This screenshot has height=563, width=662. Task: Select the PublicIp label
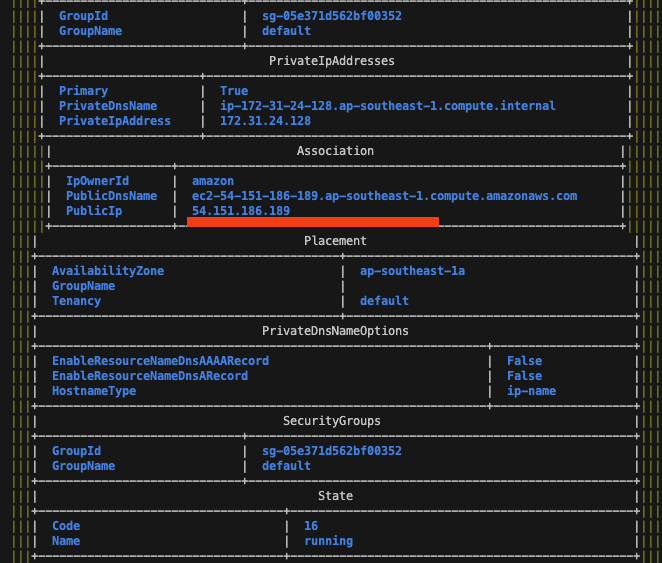[94, 211]
